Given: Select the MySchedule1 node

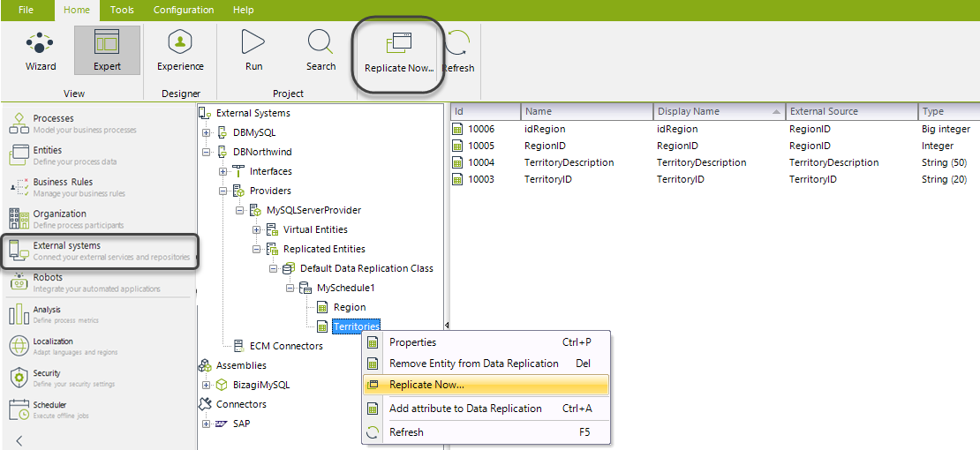Looking at the screenshot, I should tap(346, 288).
